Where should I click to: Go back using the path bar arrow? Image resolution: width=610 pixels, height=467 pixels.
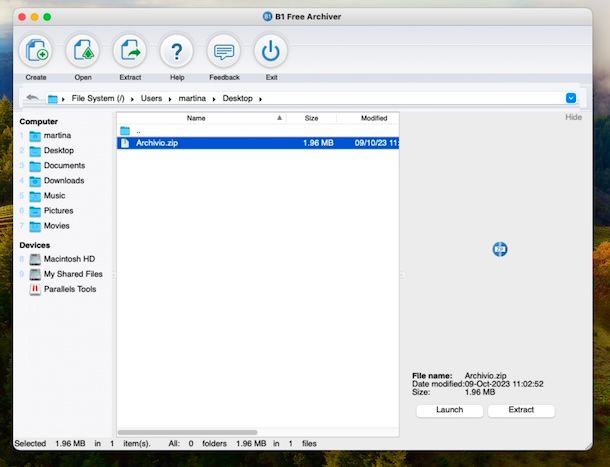tap(33, 98)
